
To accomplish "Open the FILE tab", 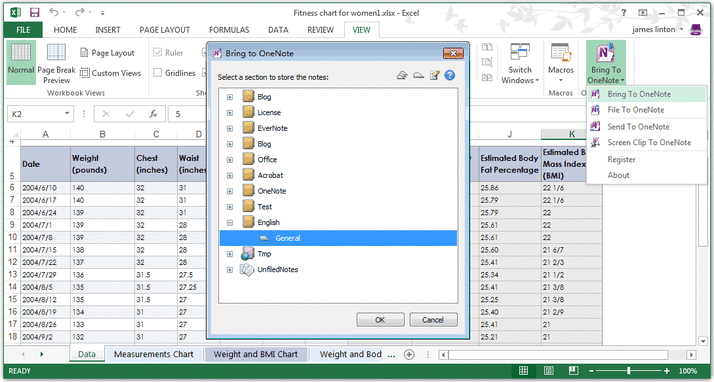I will 23,30.
